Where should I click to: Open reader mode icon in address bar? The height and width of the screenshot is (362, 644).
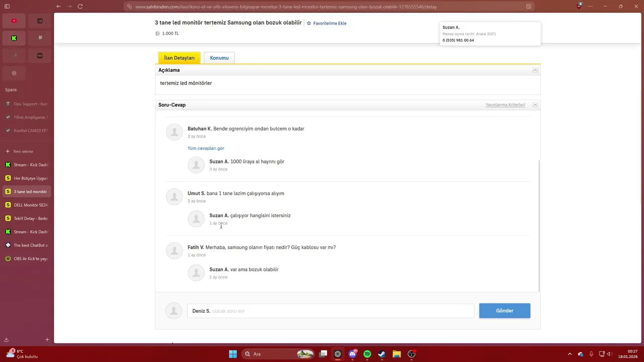[528, 7]
